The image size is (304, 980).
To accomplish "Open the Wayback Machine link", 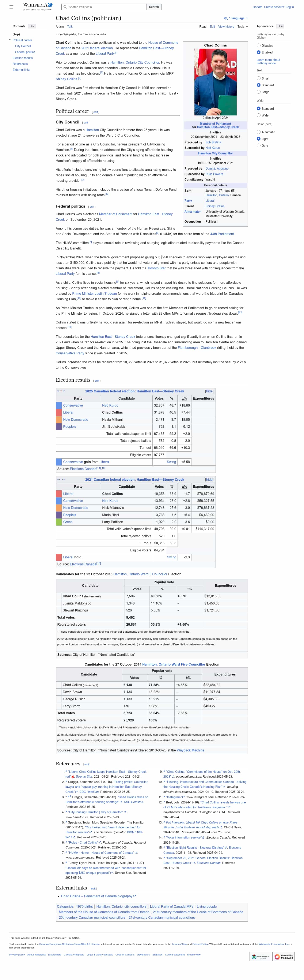I will click(x=190, y=750).
